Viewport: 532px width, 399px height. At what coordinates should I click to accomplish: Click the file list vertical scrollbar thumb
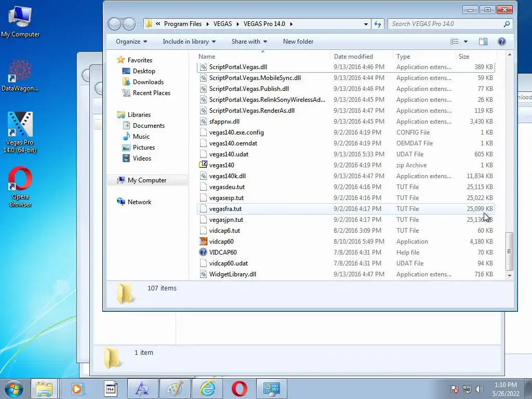tap(509, 251)
